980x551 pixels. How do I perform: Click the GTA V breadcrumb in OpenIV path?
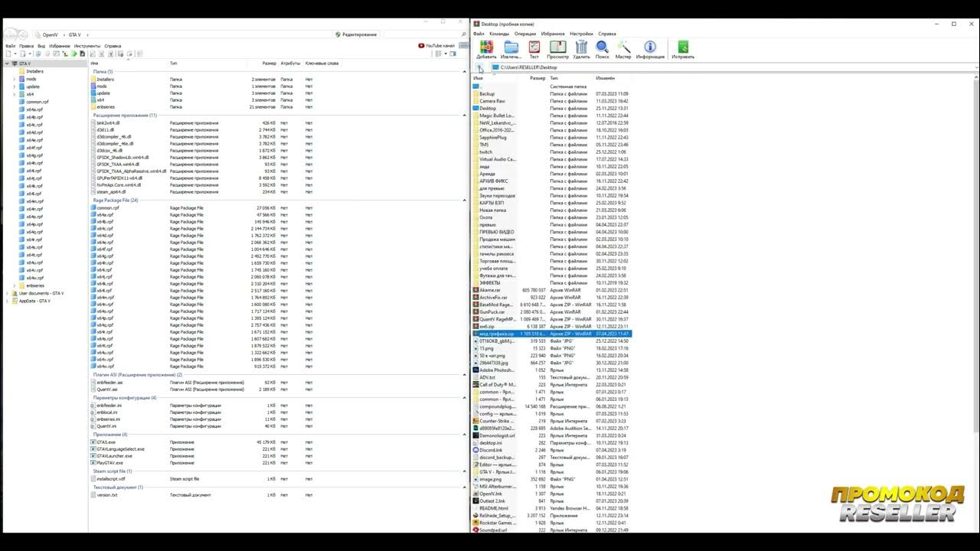[74, 35]
